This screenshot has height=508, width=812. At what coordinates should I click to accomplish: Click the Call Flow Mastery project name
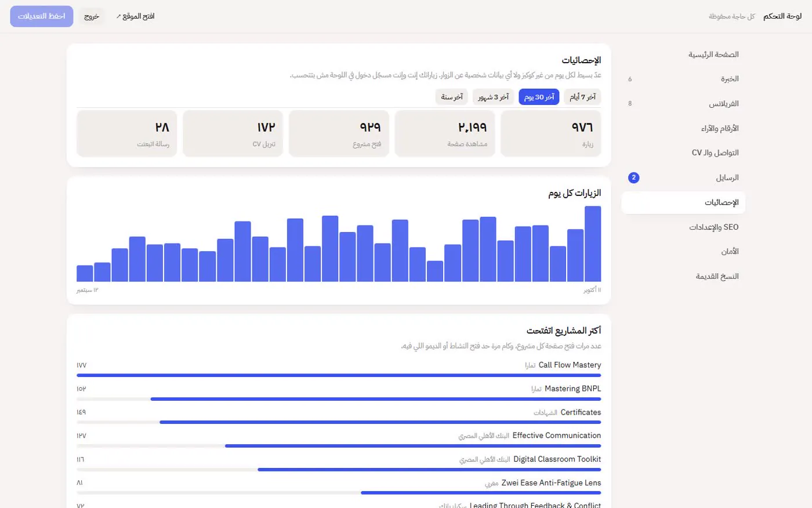570,365
